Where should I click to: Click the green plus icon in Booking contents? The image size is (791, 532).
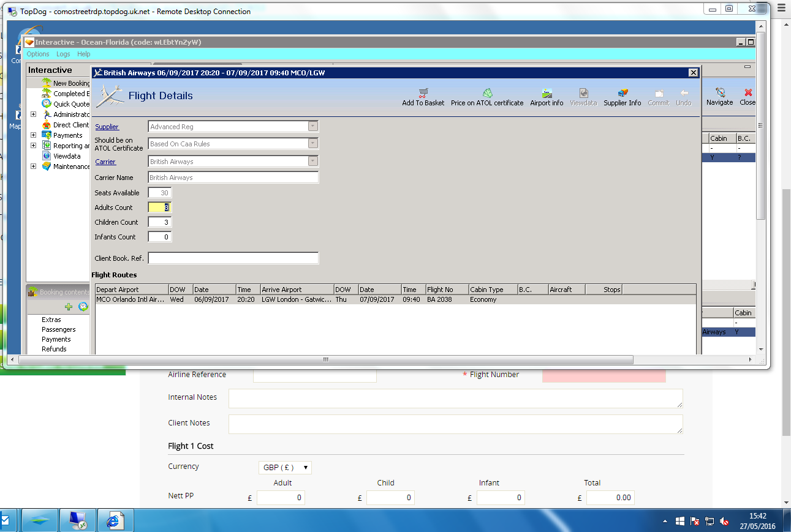(69, 307)
